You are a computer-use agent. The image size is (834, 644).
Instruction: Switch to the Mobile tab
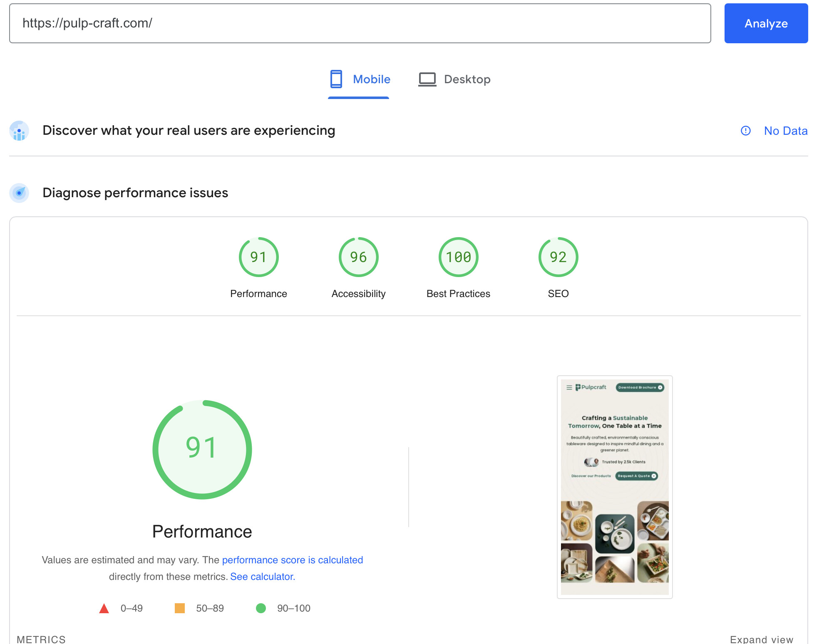(x=360, y=79)
